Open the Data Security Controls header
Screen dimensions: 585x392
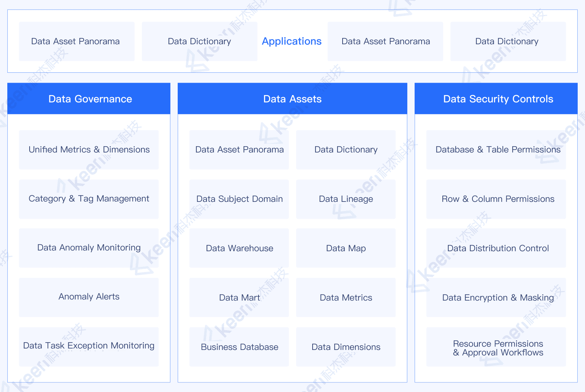pos(498,99)
